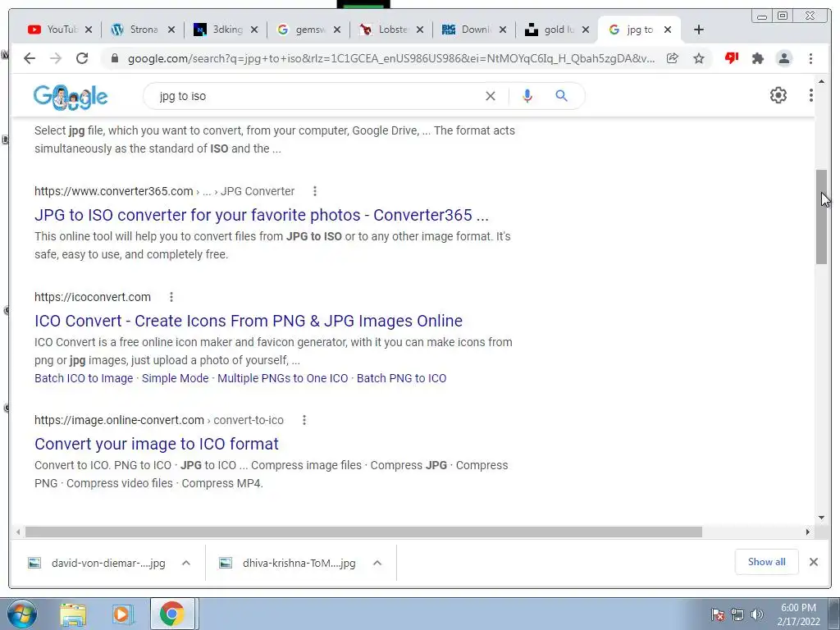Screen dimensions: 840x630
Task: Click the scroll down arrow
Action: (821, 518)
